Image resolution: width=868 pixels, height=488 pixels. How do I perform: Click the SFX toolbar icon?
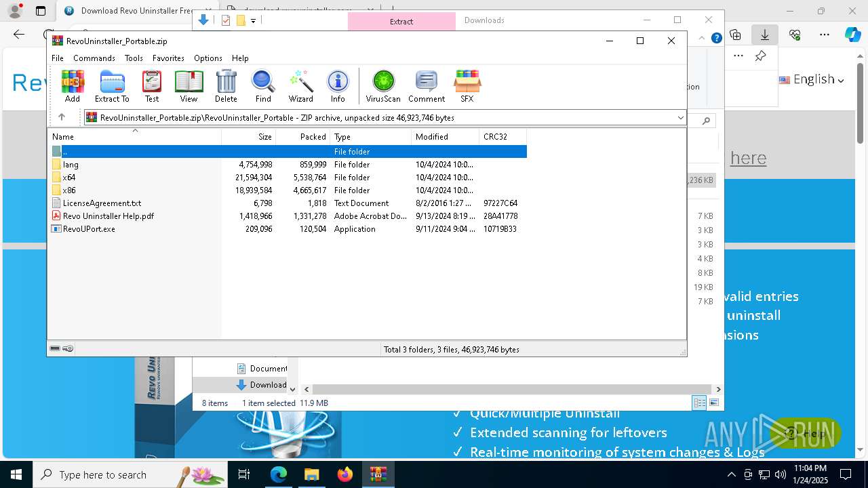click(467, 87)
